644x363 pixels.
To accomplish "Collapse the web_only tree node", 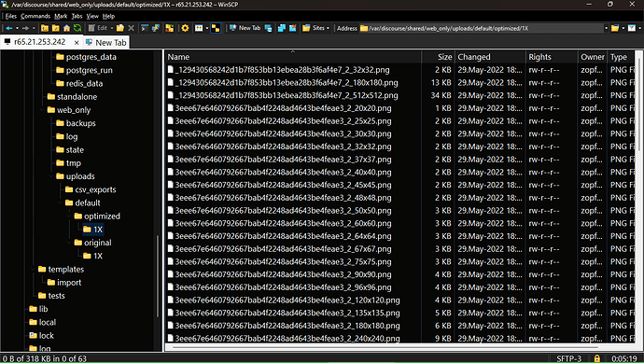I will 42,110.
